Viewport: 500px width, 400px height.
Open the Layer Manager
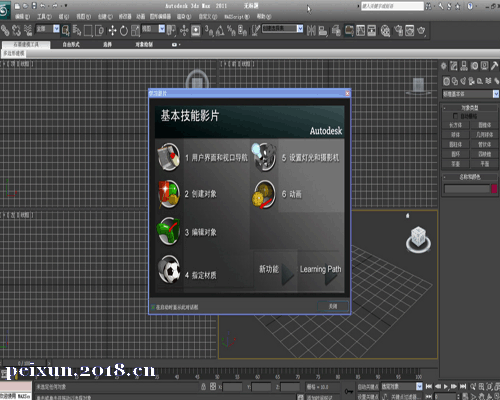point(336,31)
